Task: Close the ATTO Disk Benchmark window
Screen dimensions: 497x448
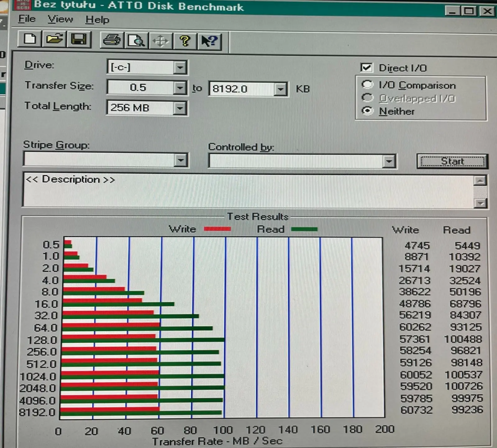Action: click(487, 11)
